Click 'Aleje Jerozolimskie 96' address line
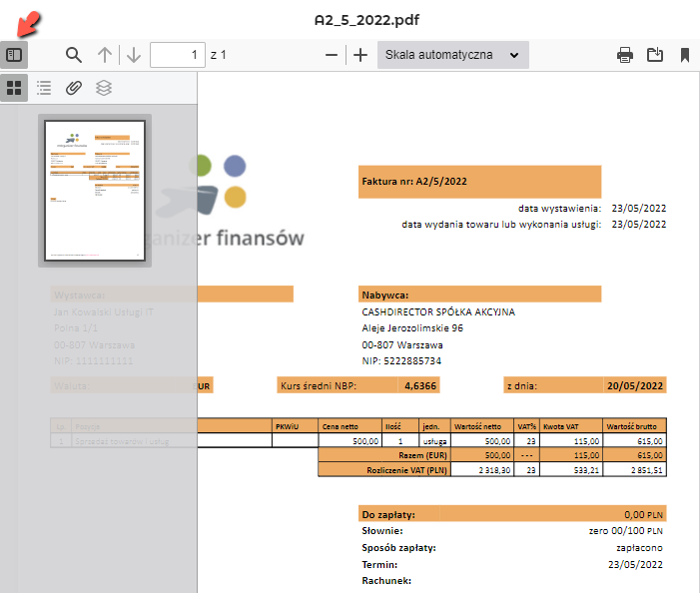Screen dimensions: 700x593 412,328
